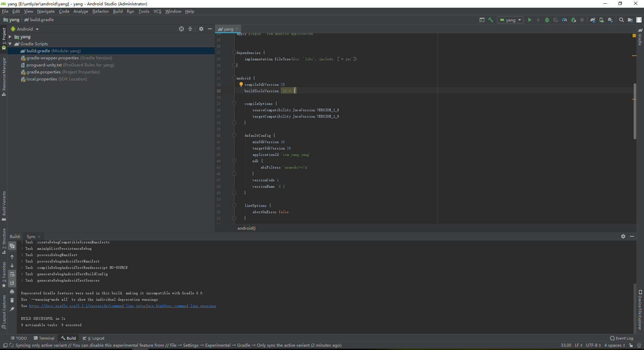Toggle scroll to end in Build output
The height and width of the screenshot is (350, 644).
[x=12, y=283]
